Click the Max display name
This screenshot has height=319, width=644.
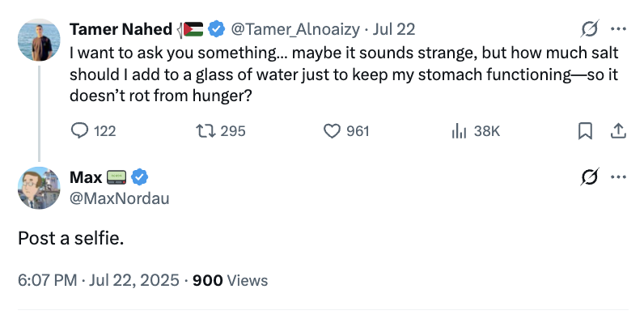[86, 177]
